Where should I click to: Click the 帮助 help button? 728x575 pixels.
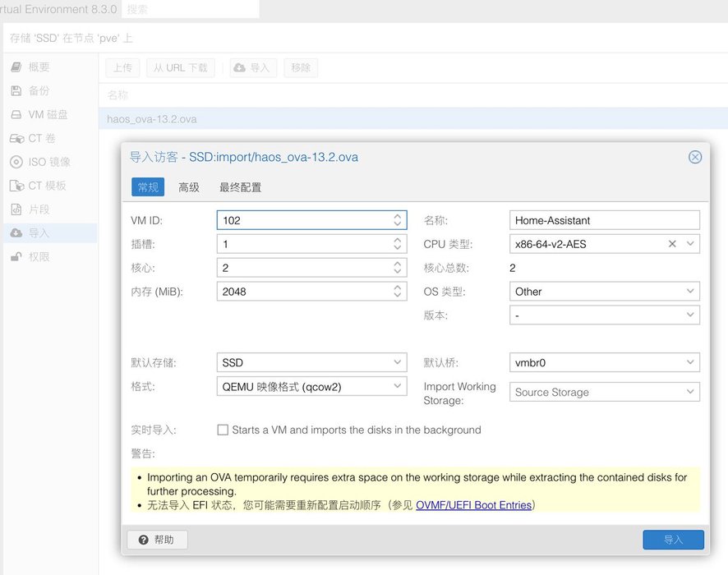click(157, 540)
